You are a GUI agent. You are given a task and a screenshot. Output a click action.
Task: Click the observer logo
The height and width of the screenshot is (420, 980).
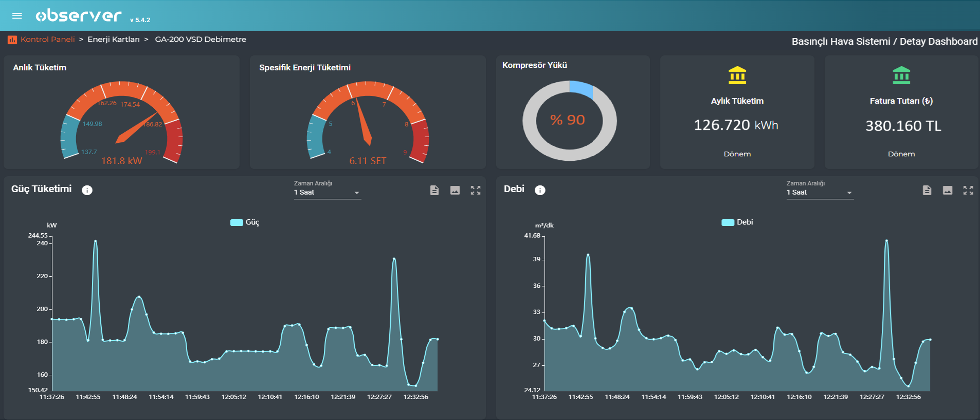79,15
